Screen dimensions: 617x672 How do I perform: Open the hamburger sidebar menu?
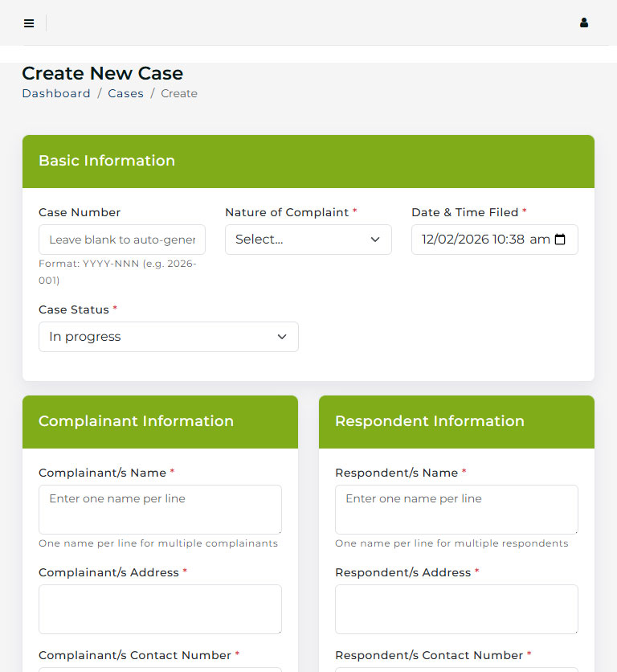point(29,23)
